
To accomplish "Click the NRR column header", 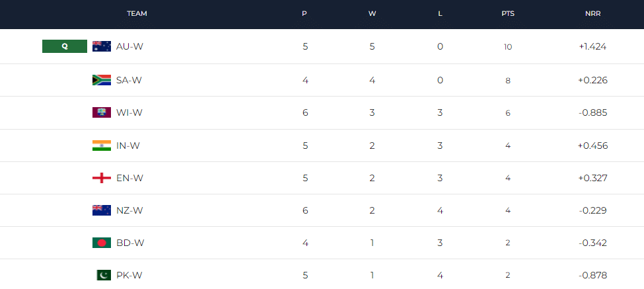I will click(x=592, y=13).
